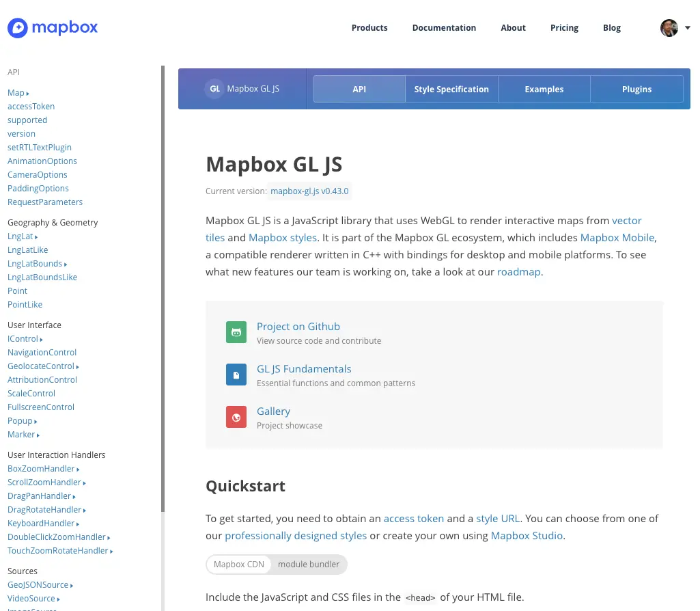The width and height of the screenshot is (700, 611).
Task: Click the GL badge icon
Action: [214, 89]
